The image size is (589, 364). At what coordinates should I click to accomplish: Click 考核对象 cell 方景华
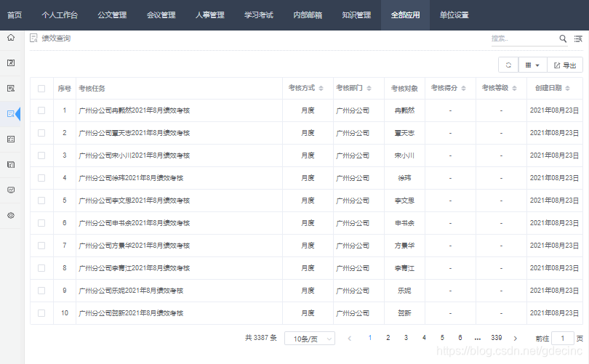[404, 246]
